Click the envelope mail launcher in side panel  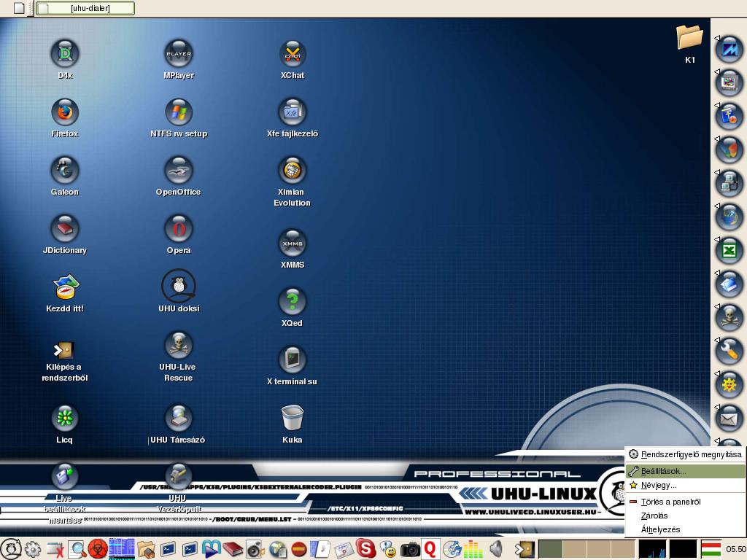[729, 419]
